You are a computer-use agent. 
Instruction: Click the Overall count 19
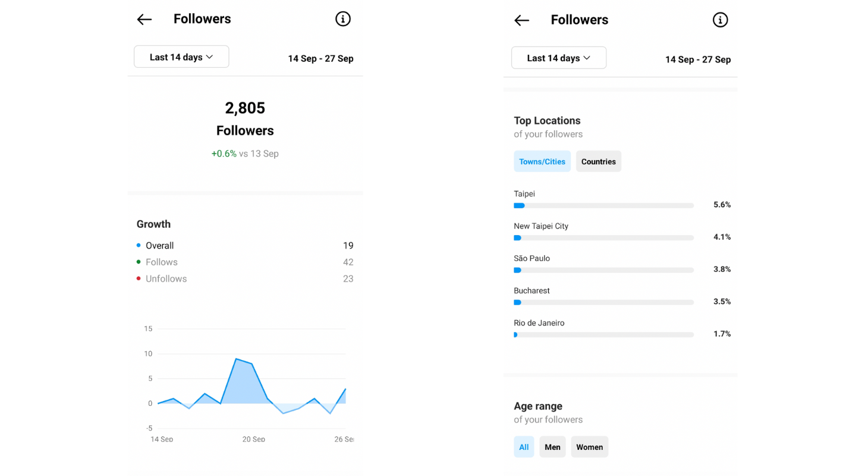(348, 246)
